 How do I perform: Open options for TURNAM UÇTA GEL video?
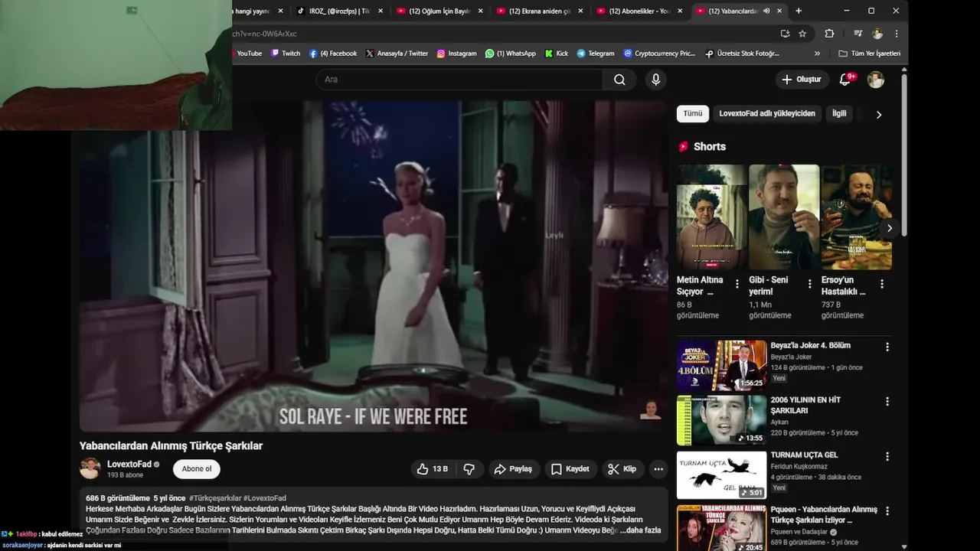tap(887, 456)
